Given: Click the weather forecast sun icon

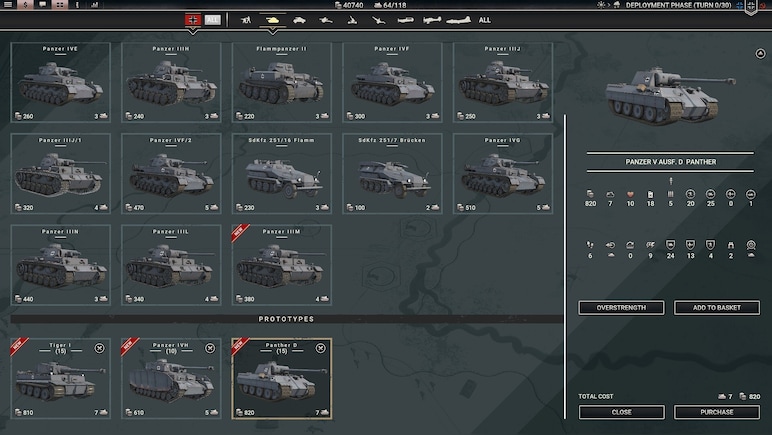Looking at the screenshot, I should (x=601, y=5).
